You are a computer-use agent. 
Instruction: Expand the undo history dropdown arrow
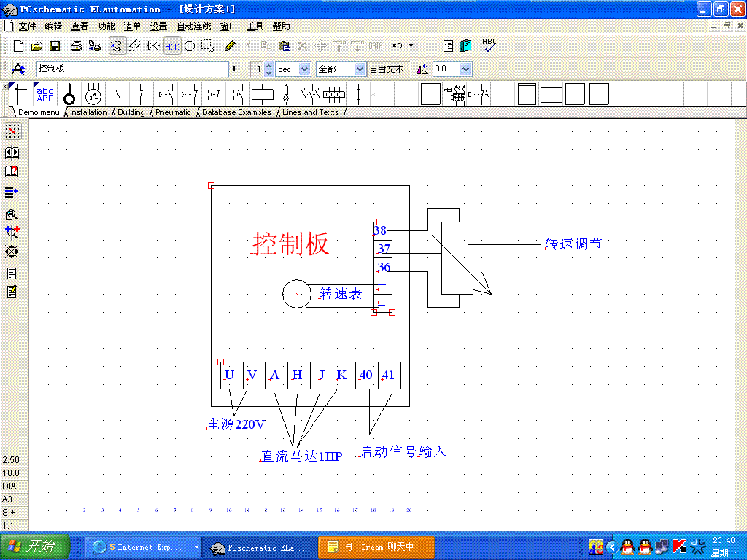[x=411, y=46]
